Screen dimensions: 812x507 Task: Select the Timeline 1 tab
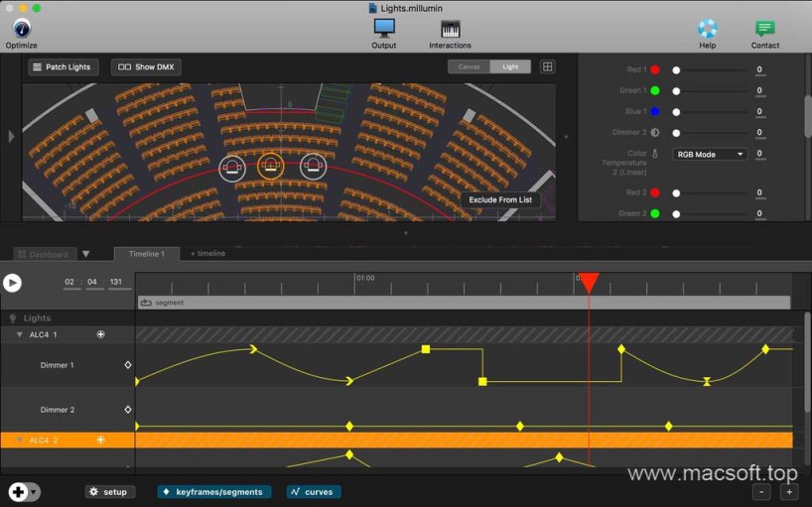pyautogui.click(x=146, y=254)
